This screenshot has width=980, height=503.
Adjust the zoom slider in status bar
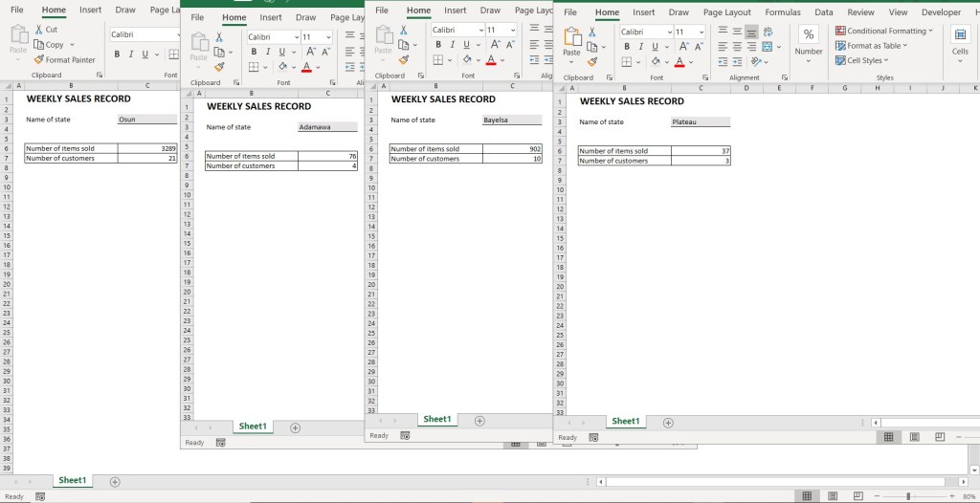[907, 496]
